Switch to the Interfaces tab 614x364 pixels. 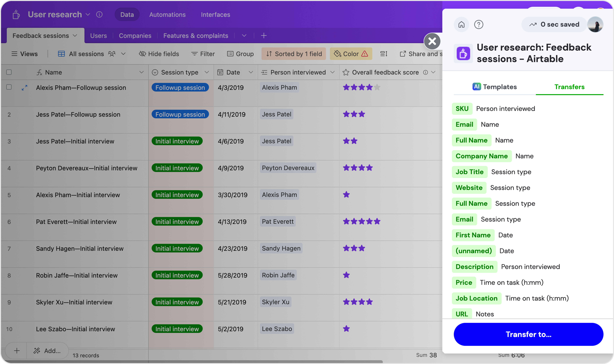point(216,14)
